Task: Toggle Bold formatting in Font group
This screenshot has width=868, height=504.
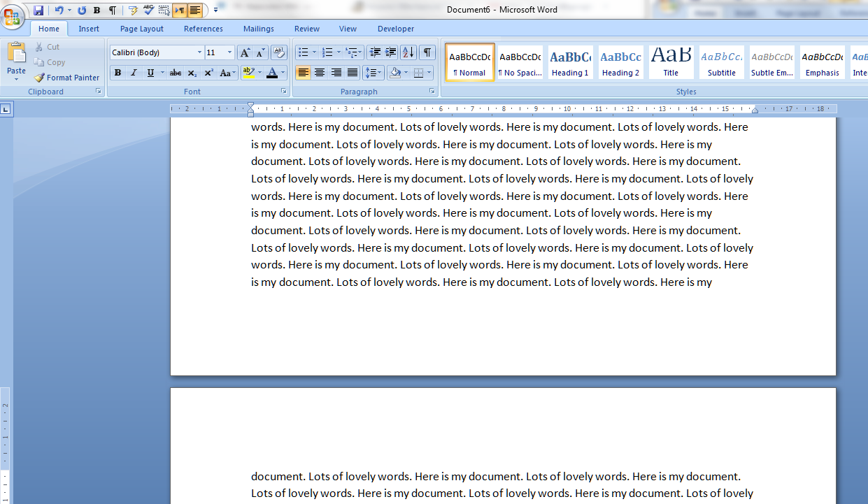Action: click(118, 73)
